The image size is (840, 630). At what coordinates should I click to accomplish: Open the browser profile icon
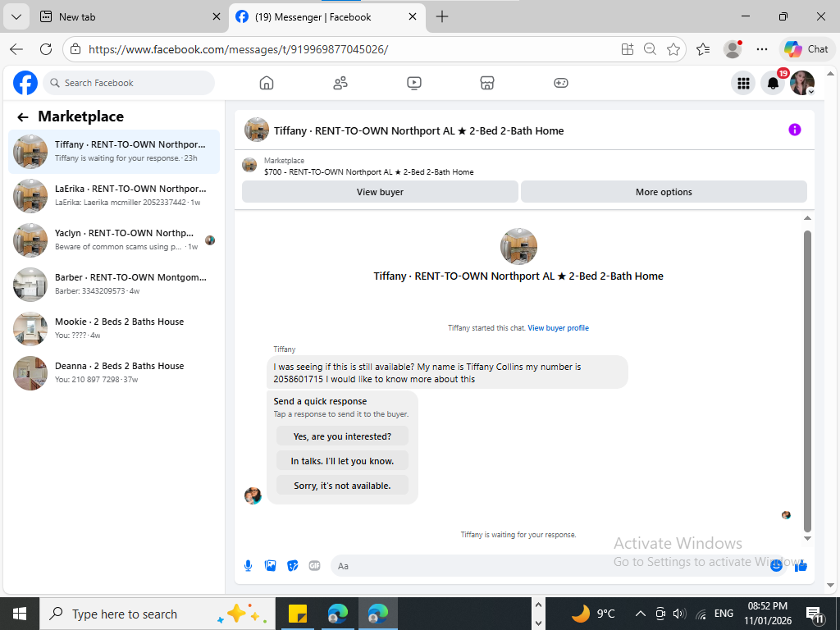point(733,49)
